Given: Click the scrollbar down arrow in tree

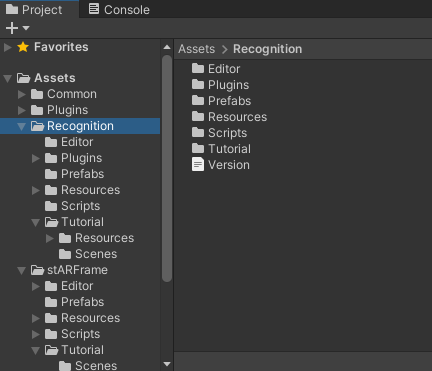Looking at the screenshot, I should (x=167, y=364).
